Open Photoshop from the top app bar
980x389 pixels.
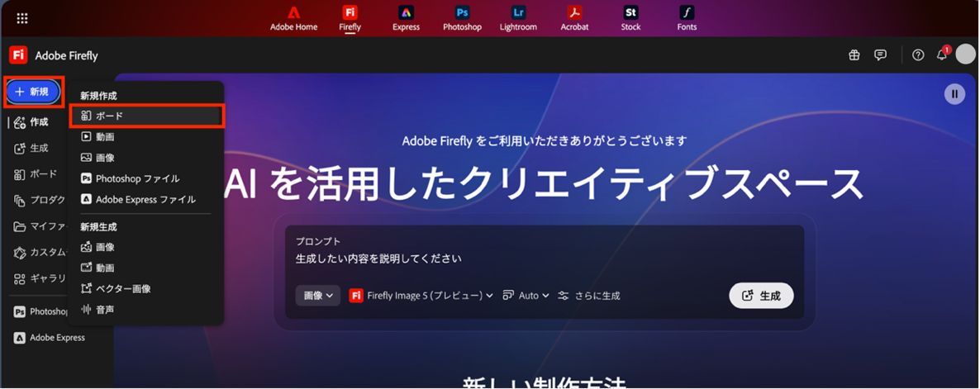tap(463, 19)
